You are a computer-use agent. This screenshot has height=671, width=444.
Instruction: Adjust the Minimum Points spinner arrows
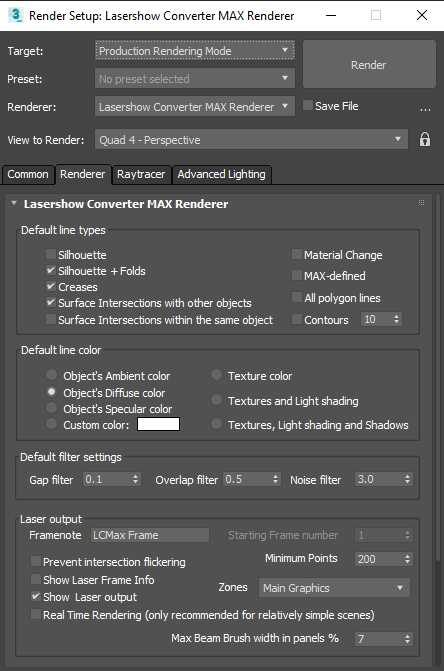407,559
